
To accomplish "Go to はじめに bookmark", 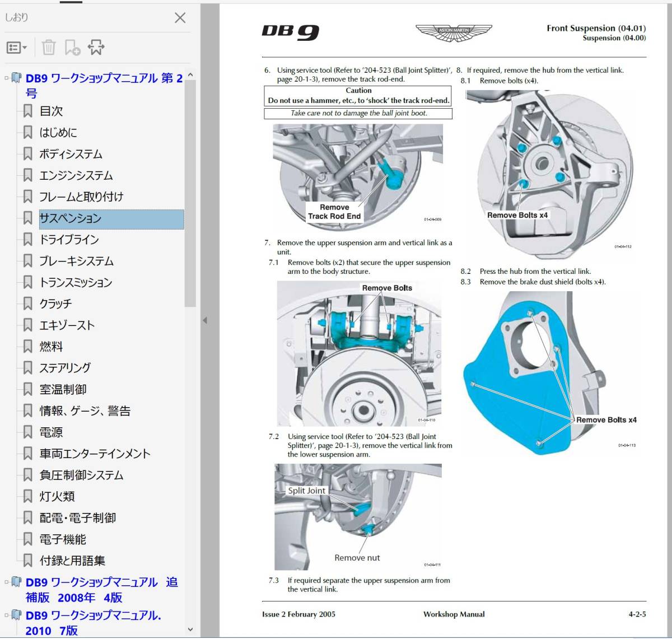I will click(x=58, y=133).
